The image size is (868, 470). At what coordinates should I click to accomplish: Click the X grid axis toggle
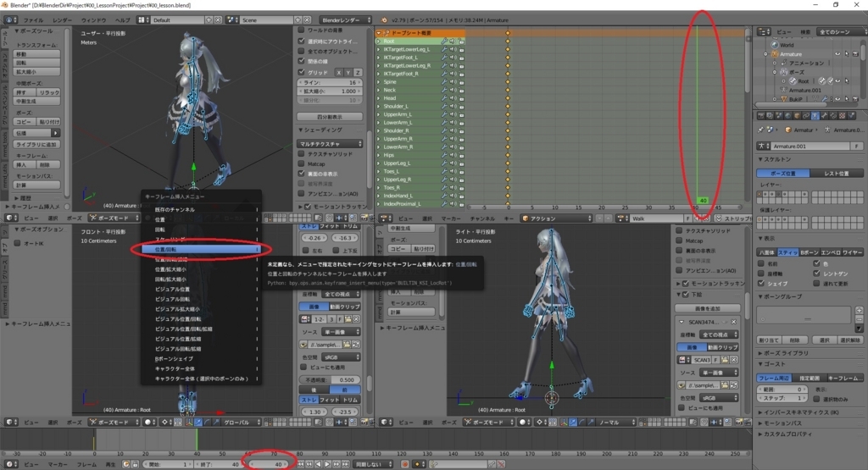point(339,73)
